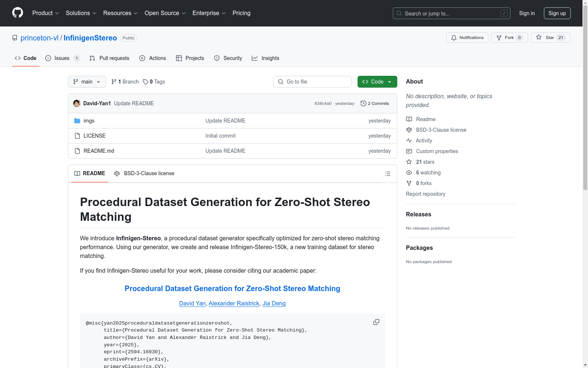Open the main branch selector dropdown

tap(87, 82)
